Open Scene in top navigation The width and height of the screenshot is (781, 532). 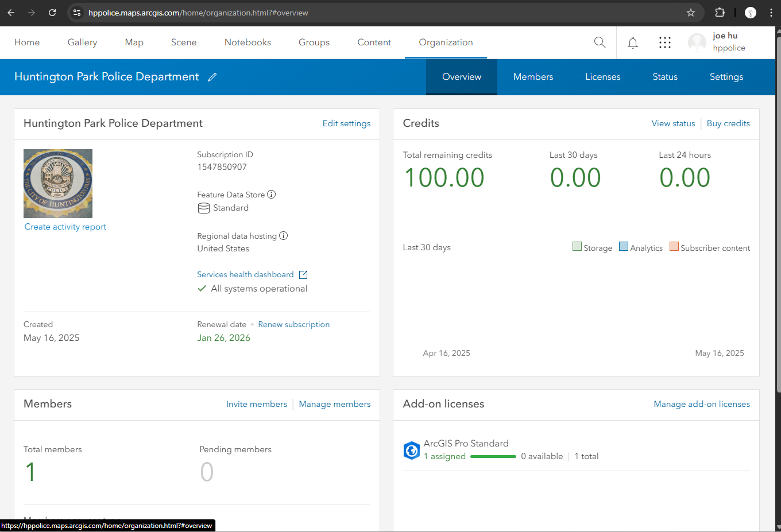(184, 42)
